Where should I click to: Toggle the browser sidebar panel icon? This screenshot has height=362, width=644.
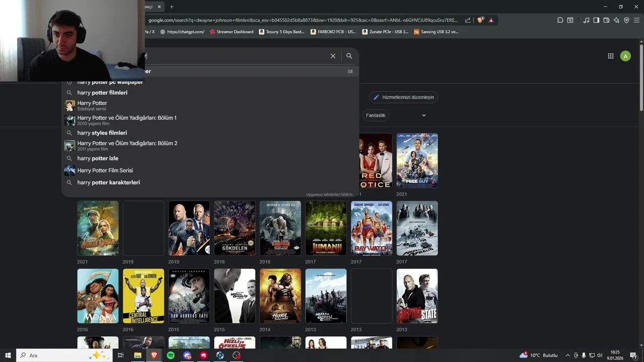(596, 20)
